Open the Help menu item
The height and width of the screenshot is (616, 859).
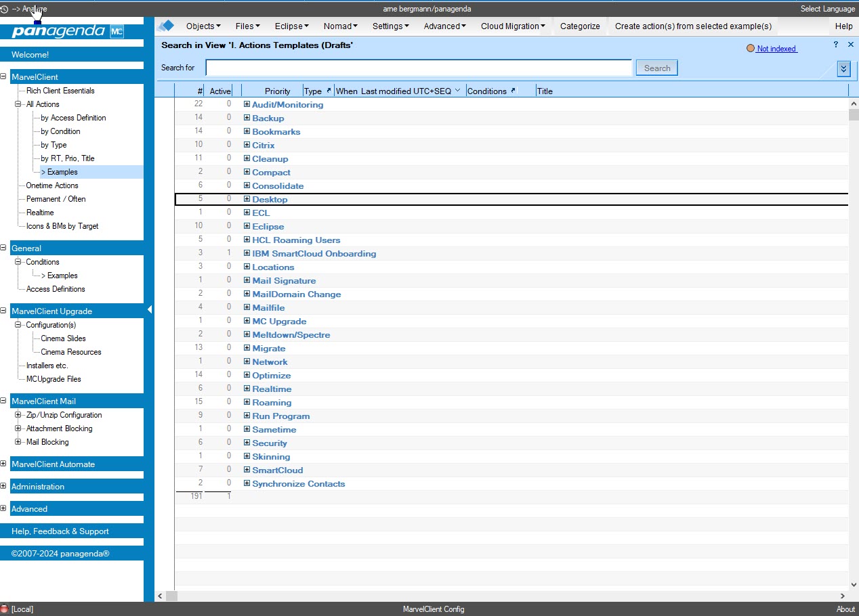(844, 26)
